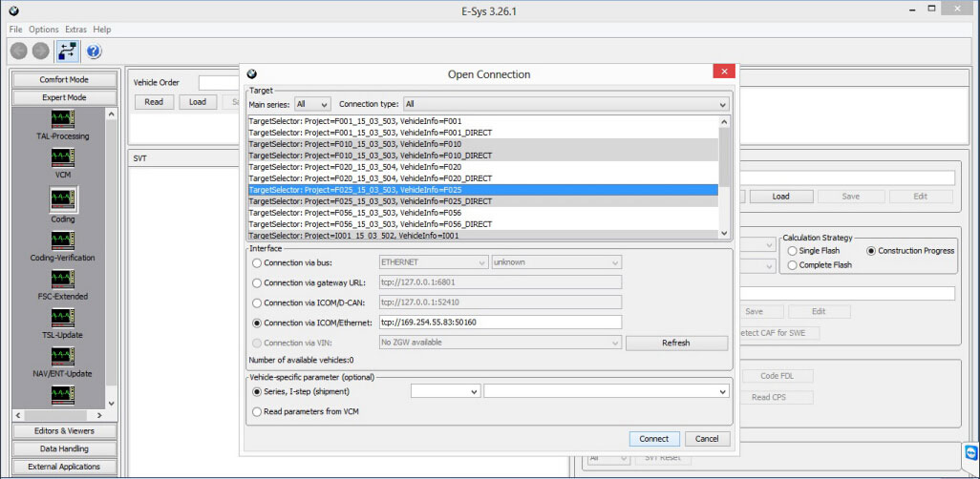
Task: Select target F001_15_03_503 VehicleInfo=F001
Action: (x=483, y=121)
